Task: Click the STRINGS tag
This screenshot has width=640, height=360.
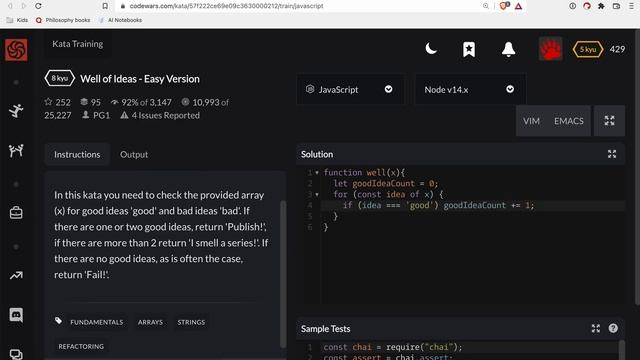Action: point(191,322)
